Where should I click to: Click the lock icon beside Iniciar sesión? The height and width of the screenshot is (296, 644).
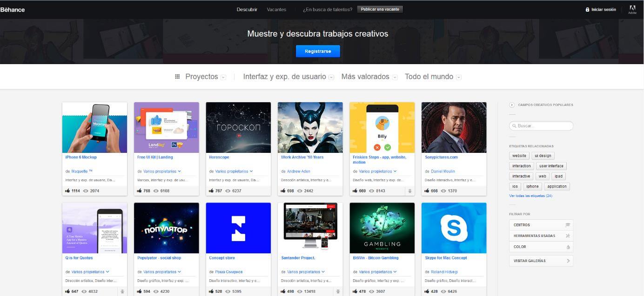pos(588,9)
